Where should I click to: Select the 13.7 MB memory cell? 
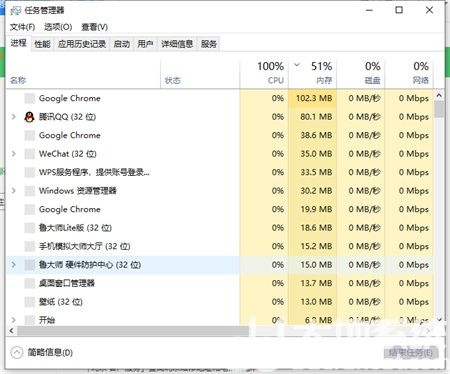tap(313, 283)
